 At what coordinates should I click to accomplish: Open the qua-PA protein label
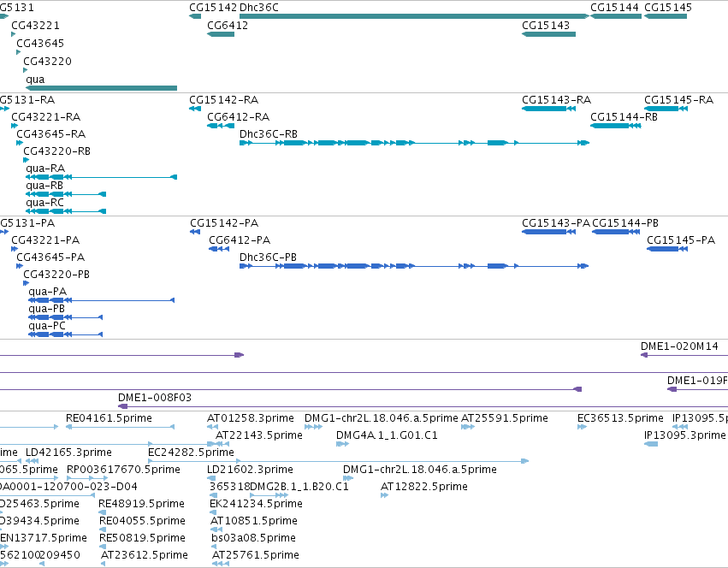[x=47, y=293]
